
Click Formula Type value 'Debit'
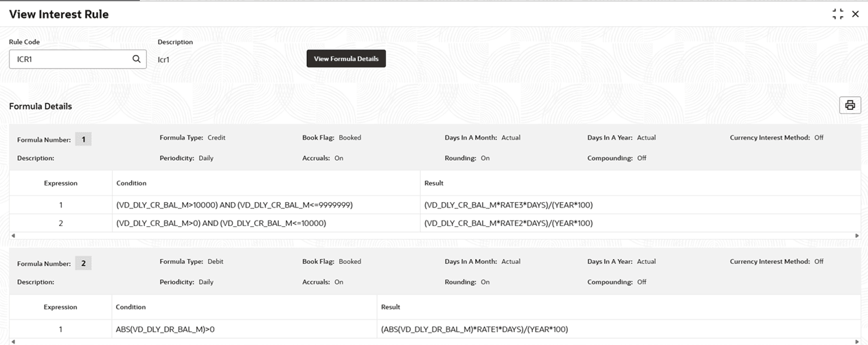216,261
